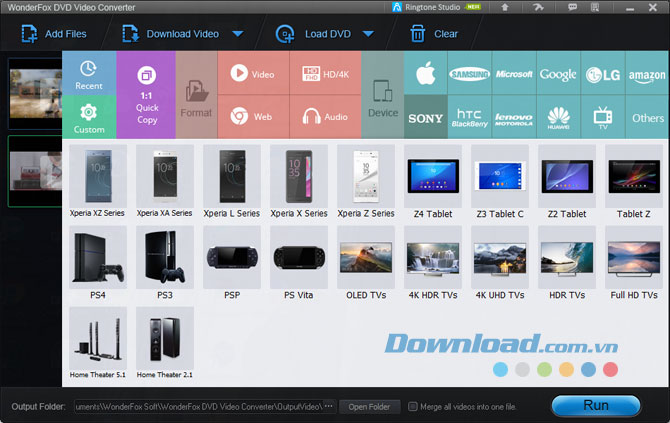
Task: Open the Custom settings tile
Action: tap(89, 117)
